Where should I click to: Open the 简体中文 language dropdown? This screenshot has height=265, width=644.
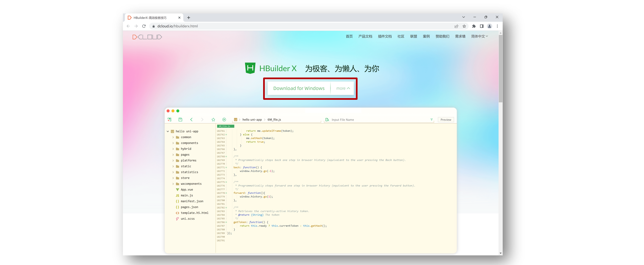coord(479,36)
